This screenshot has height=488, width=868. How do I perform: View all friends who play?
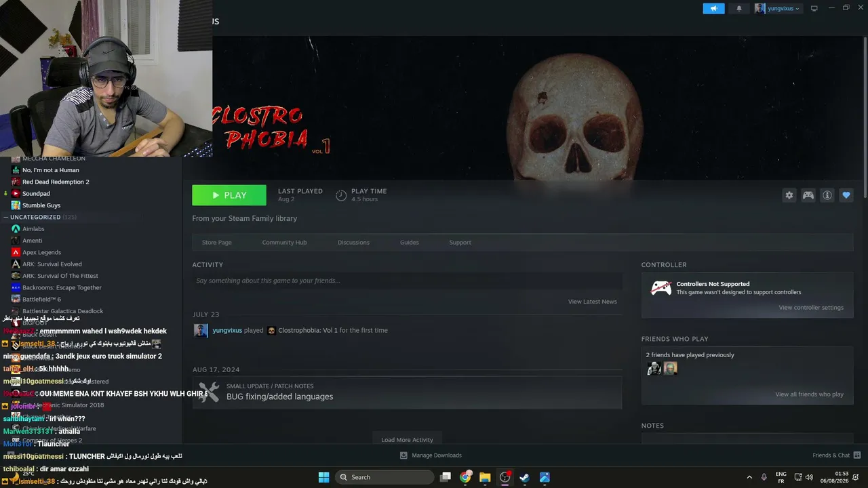point(810,394)
